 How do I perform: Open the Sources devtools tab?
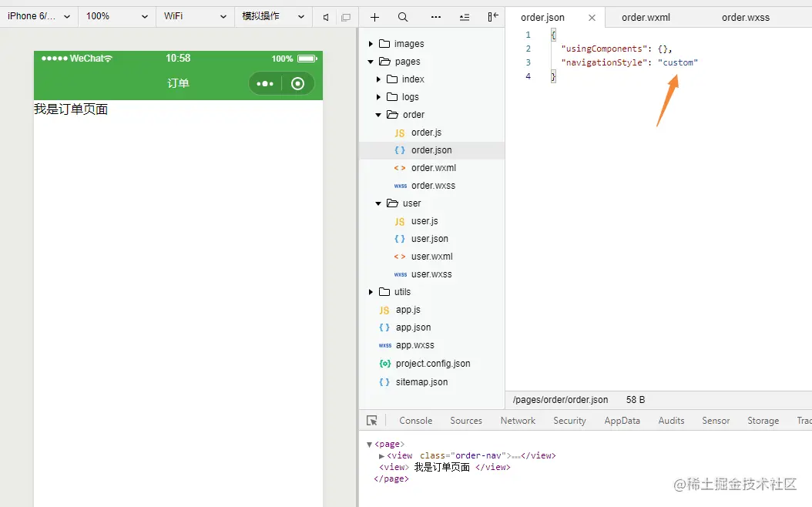pos(466,421)
